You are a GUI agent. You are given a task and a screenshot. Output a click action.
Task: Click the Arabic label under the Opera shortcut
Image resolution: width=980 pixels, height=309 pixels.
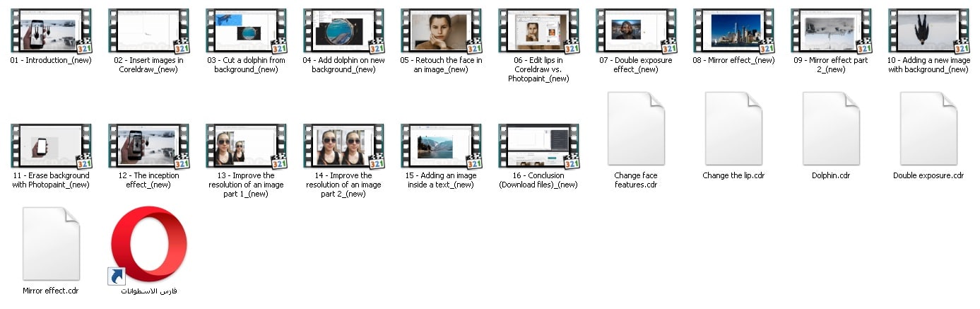pos(148,291)
